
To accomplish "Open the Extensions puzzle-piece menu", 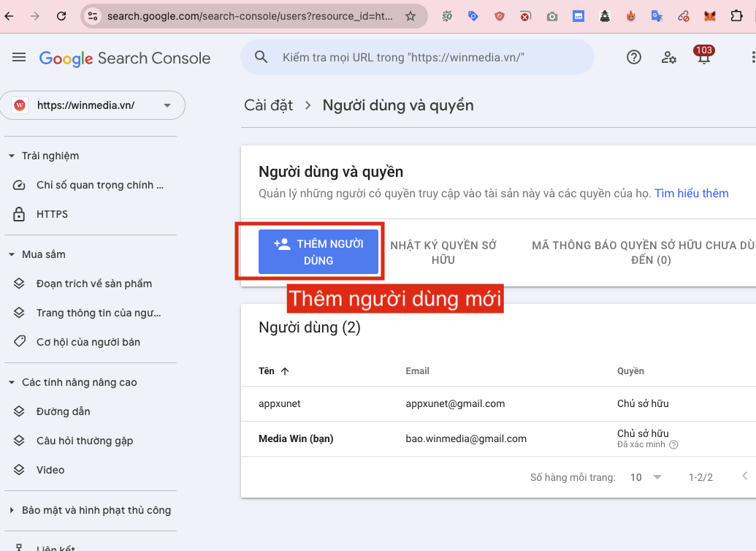I will coord(736,16).
